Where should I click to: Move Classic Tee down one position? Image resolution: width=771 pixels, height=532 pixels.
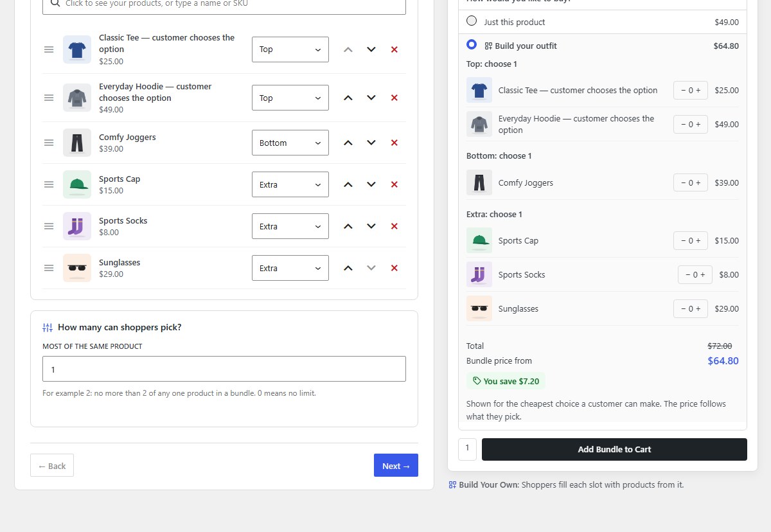click(x=371, y=49)
